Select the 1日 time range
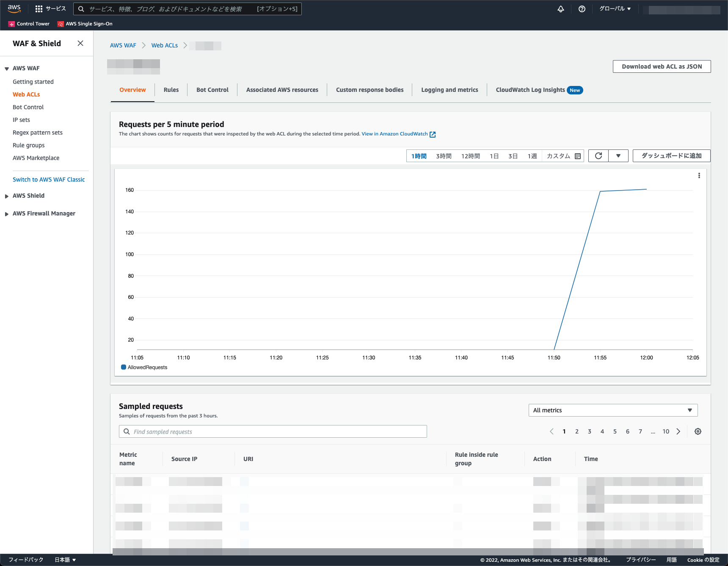The image size is (728, 566). (494, 156)
